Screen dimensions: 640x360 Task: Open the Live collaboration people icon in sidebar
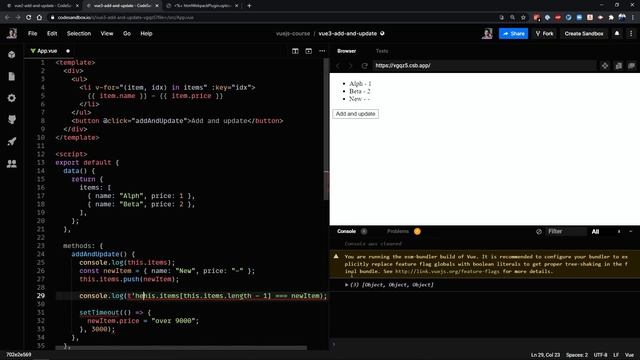12,164
